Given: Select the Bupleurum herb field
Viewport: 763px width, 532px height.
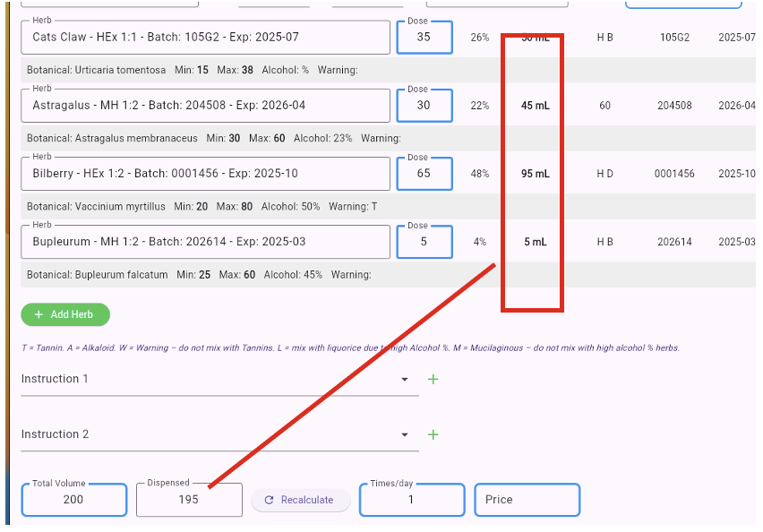Looking at the screenshot, I should [205, 242].
